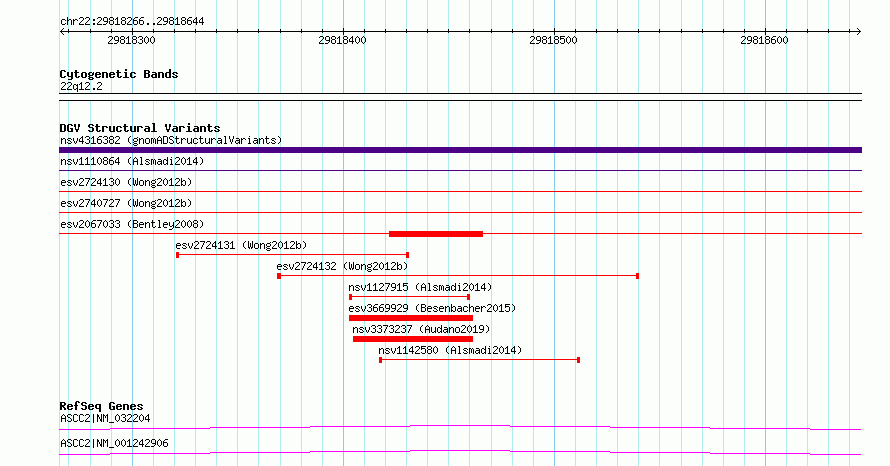Image resolution: width=890 pixels, height=466 pixels.
Task: Click the ASCC2 NM_001242906 magenta transcript line
Action: tap(460, 452)
